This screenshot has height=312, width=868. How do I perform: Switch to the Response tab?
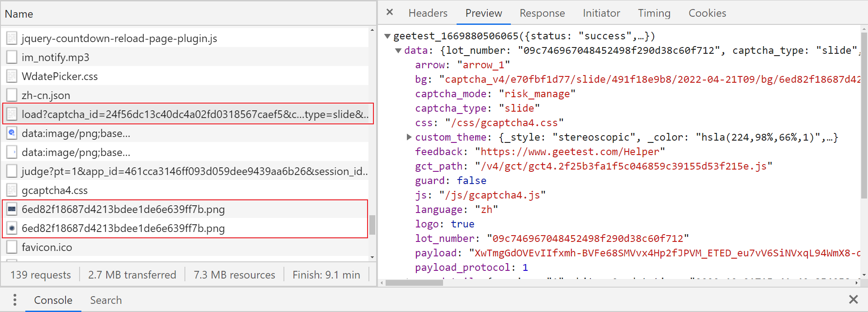tap(542, 13)
